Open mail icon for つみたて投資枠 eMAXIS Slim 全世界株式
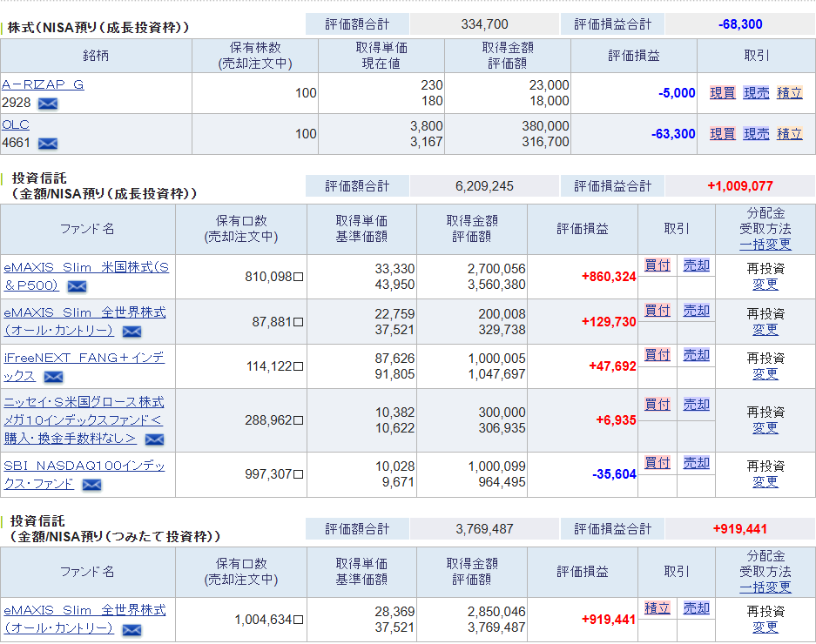Screen dimensions: 816x644 click(132, 630)
